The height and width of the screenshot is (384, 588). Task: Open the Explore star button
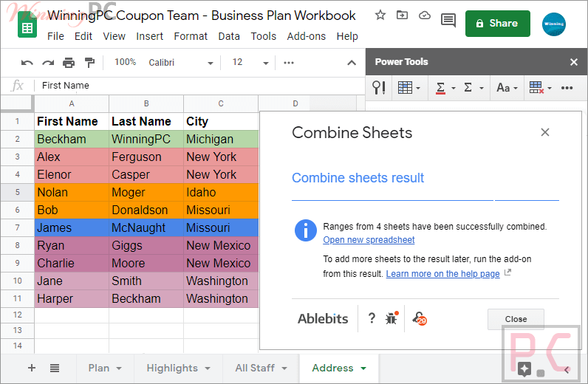click(x=524, y=369)
